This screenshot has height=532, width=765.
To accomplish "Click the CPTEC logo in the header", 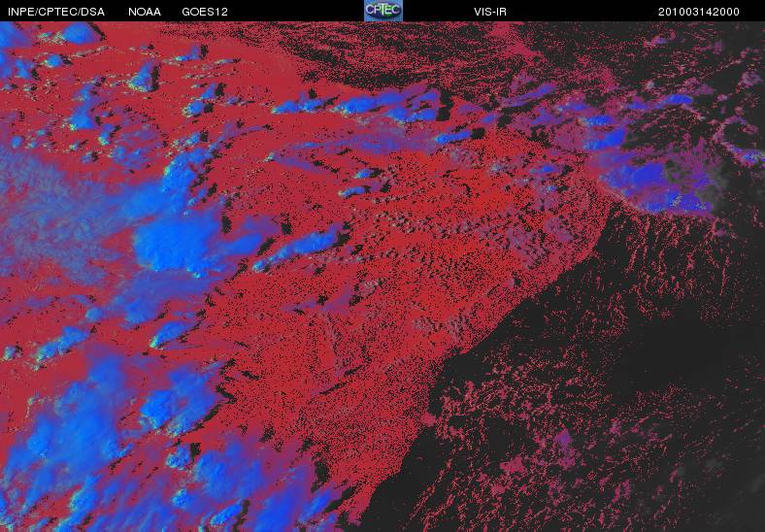I will pyautogui.click(x=383, y=11).
